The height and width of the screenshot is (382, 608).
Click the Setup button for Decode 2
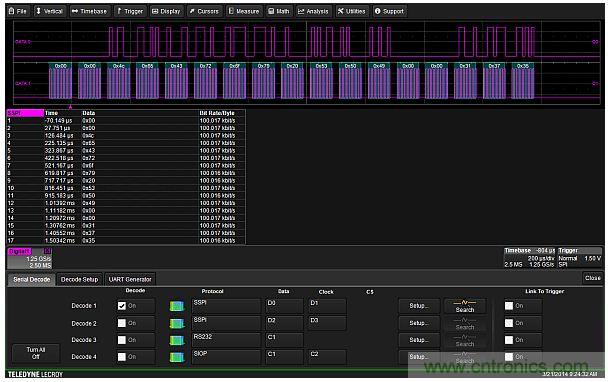pos(419,323)
